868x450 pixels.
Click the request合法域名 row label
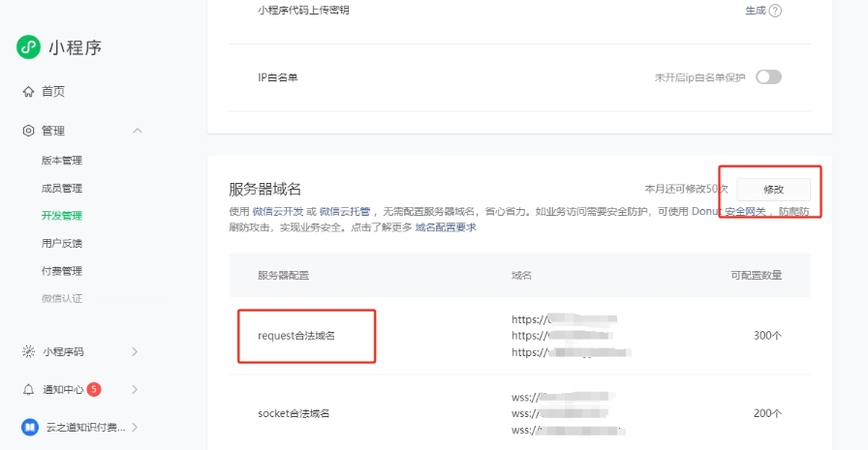point(296,336)
